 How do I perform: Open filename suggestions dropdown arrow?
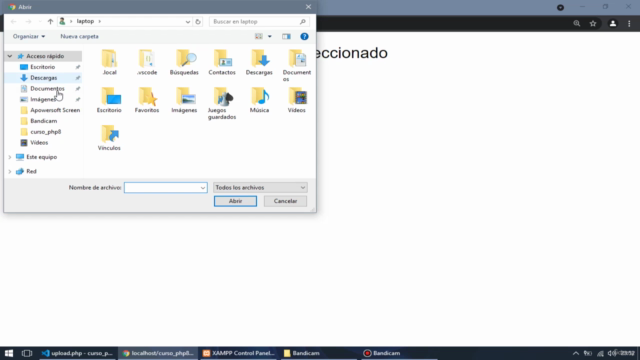pyautogui.click(x=203, y=188)
